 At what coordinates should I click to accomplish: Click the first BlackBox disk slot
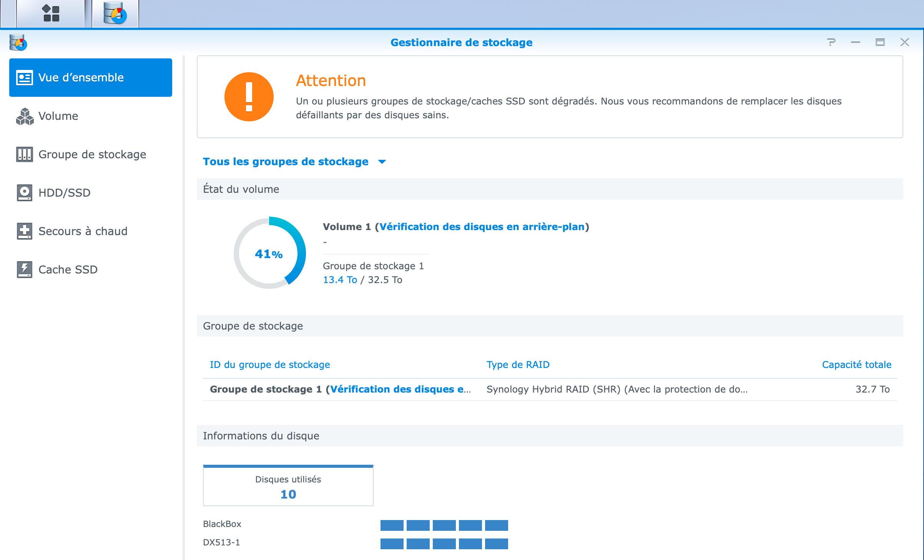coord(392,525)
